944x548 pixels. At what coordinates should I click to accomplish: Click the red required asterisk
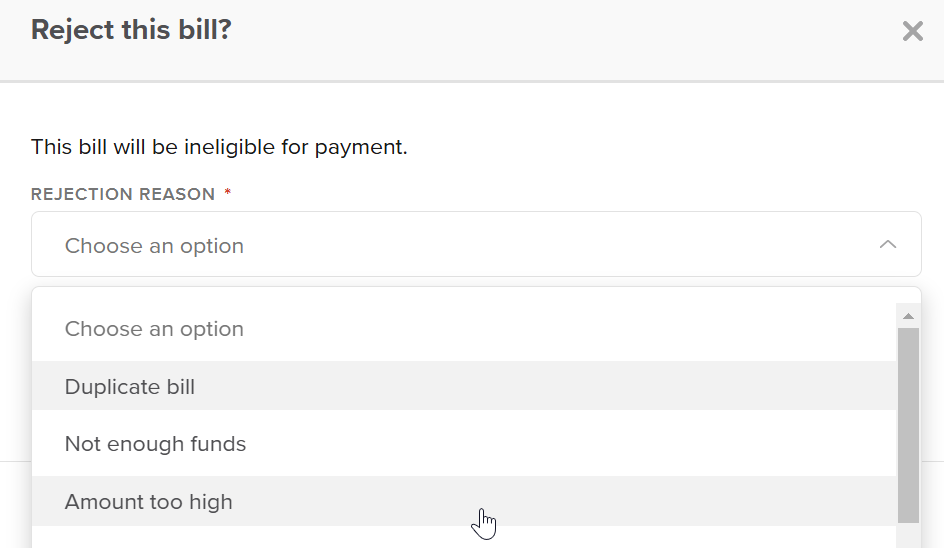click(x=228, y=194)
